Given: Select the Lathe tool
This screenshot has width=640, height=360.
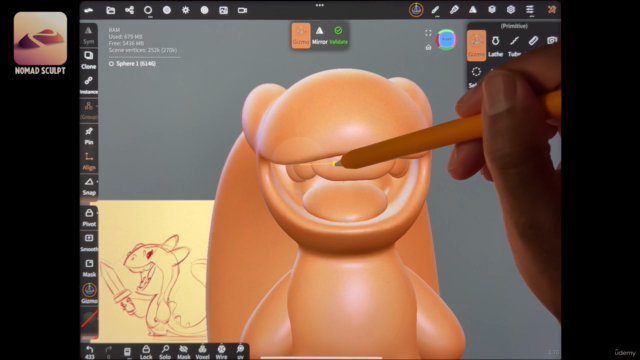Looking at the screenshot, I should [496, 45].
